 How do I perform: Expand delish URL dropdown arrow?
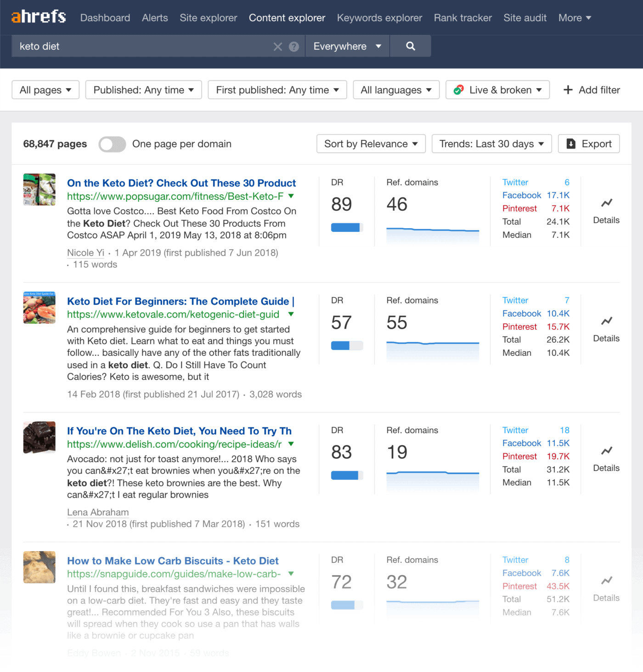(x=291, y=444)
